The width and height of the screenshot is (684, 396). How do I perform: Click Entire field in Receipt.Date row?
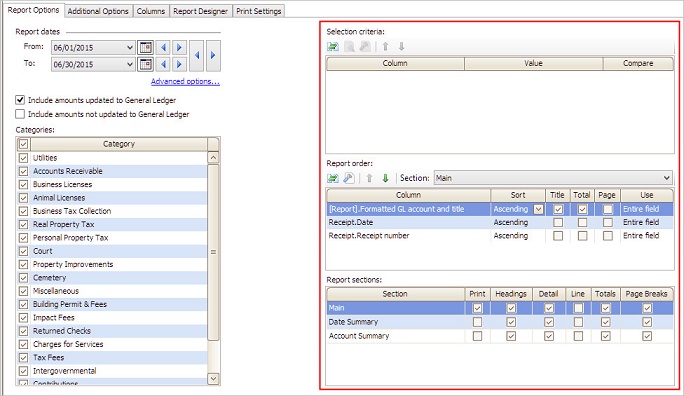click(x=641, y=222)
